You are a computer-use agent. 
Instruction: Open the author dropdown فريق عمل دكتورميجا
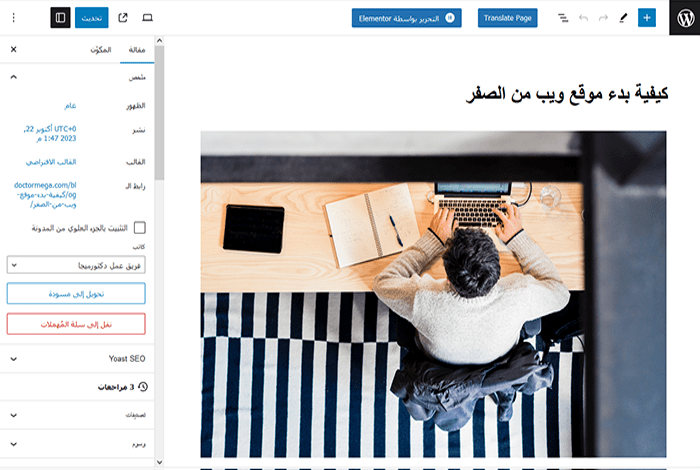76,265
